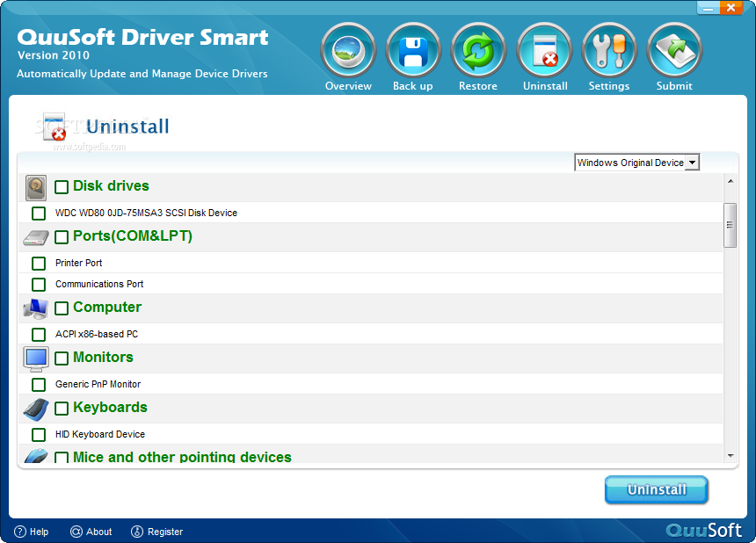Screen dimensions: 756x543
Task: Select the ACPI x86-based PC entry
Action: coord(97,335)
